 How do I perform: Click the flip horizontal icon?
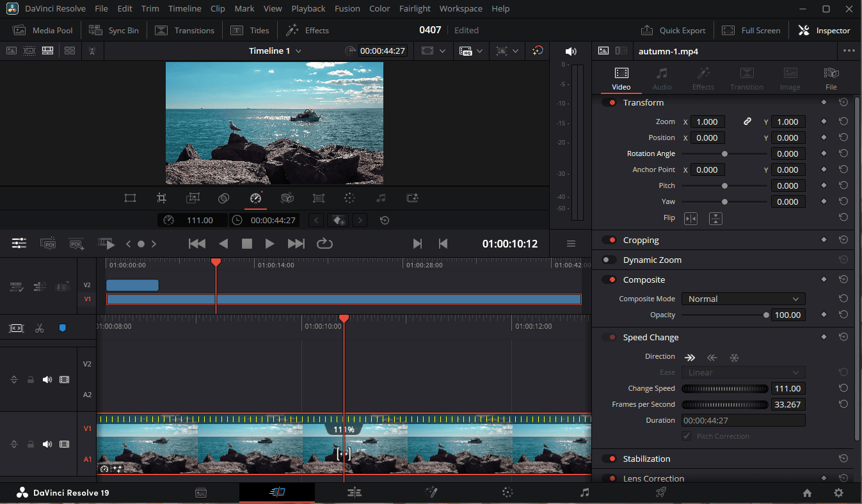(x=691, y=218)
